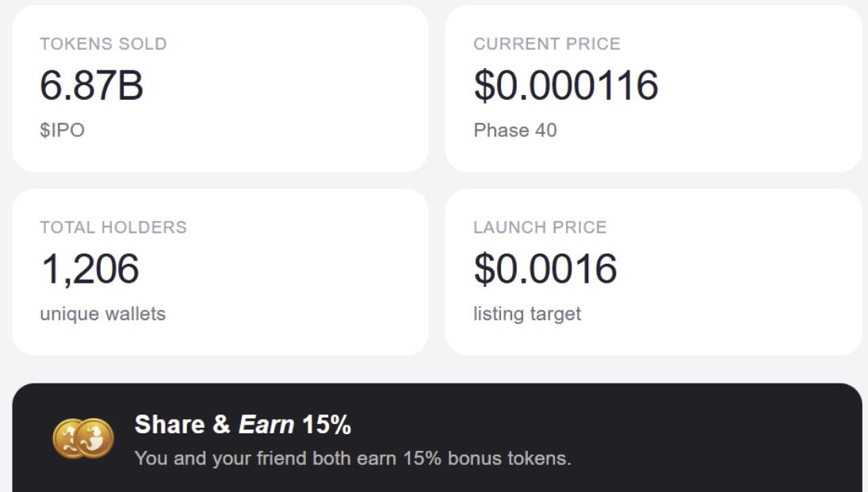Click the Phase 40 text

click(514, 130)
